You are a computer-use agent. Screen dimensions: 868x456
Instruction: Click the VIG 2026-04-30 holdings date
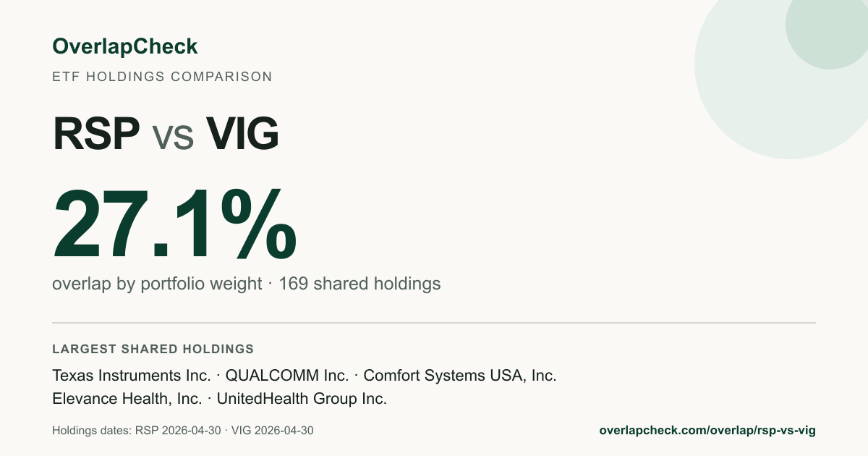(x=273, y=431)
